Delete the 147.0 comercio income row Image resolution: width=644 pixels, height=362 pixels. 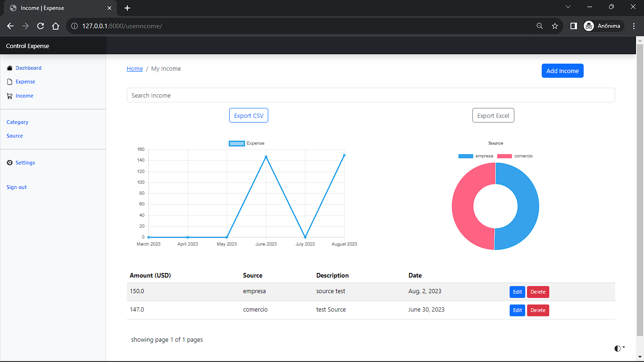pos(538,310)
